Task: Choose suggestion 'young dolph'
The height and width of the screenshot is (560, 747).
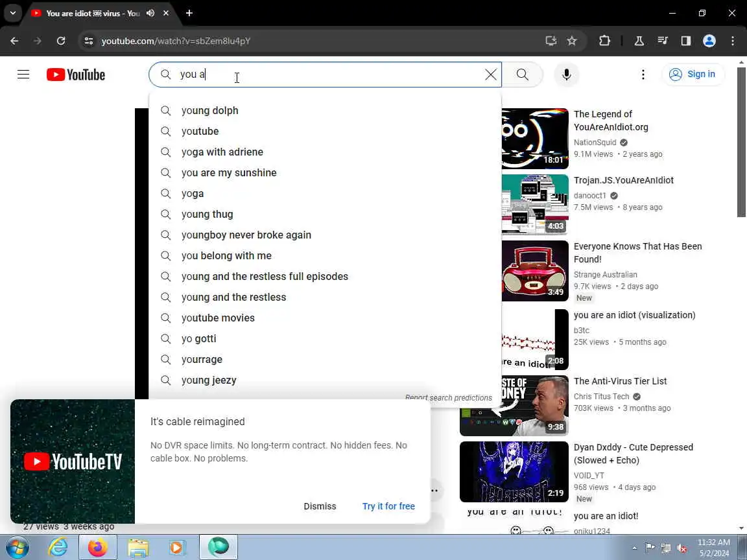Action: pos(325,110)
